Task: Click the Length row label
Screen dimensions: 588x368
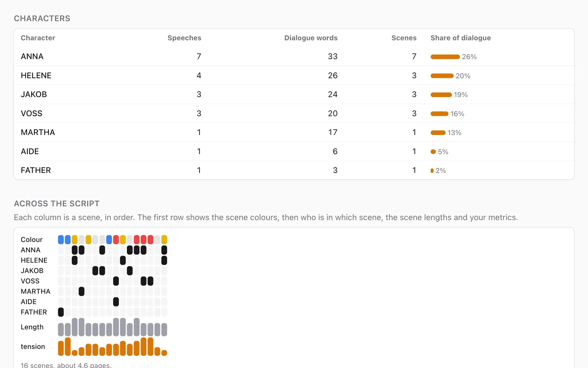Action: (x=32, y=327)
